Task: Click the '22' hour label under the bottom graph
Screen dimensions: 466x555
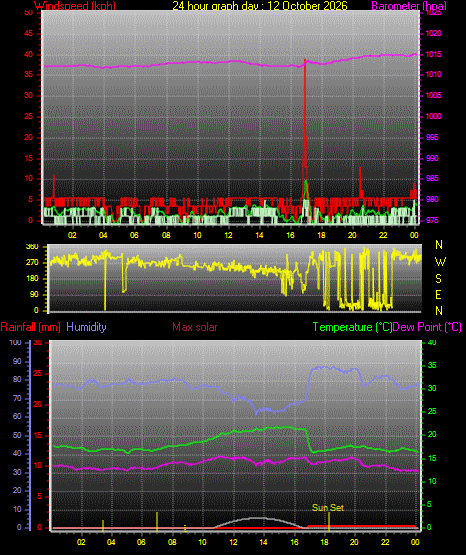Action: pyautogui.click(x=385, y=542)
